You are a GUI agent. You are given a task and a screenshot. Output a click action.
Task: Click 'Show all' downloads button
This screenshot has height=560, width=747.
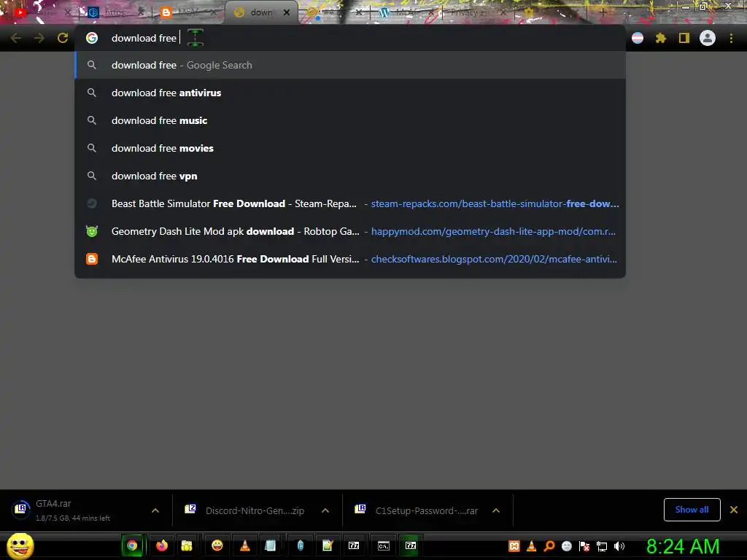692,510
